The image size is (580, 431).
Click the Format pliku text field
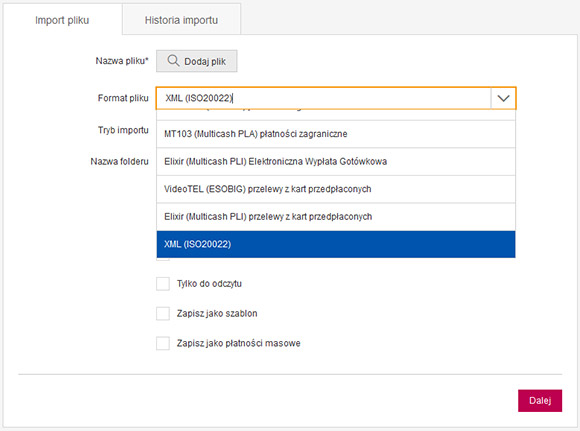point(324,98)
